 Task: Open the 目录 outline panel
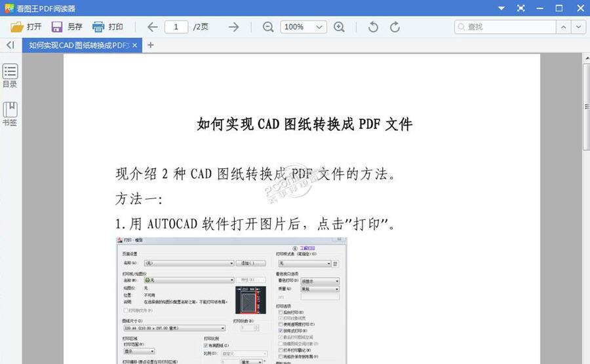[10, 76]
